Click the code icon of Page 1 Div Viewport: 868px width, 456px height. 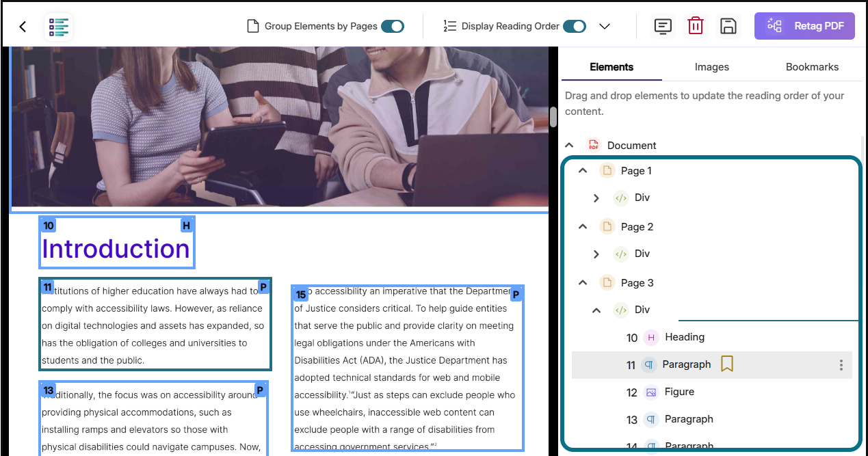tap(620, 198)
